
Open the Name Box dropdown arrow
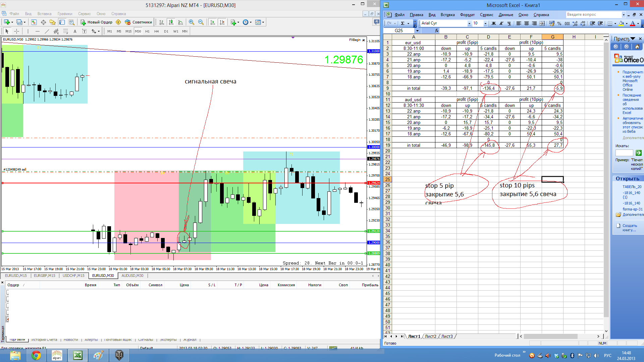point(417,31)
